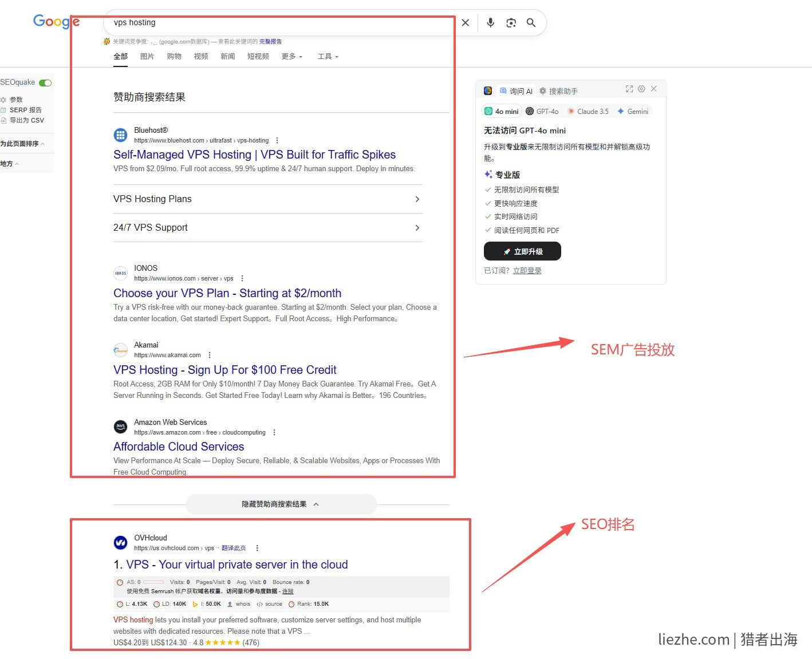Expand the VPS Hosting Plans sitelink
This screenshot has height=659, width=812.
(x=268, y=199)
